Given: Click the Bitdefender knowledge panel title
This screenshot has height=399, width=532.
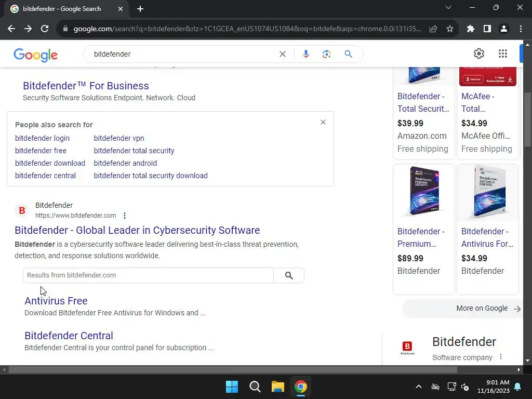Looking at the screenshot, I should (x=464, y=342).
